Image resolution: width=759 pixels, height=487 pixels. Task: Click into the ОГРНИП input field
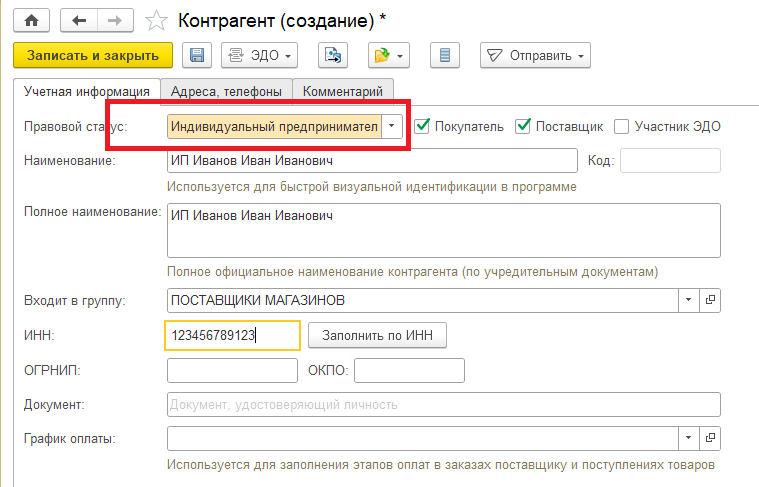click(232, 370)
